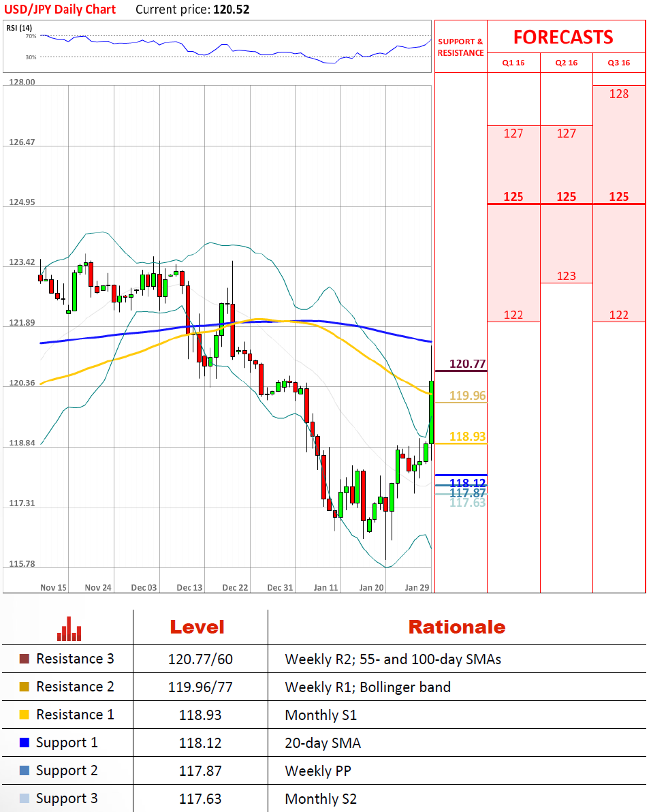
Task: Click the 124.95 price axis label
Action: (x=22, y=202)
